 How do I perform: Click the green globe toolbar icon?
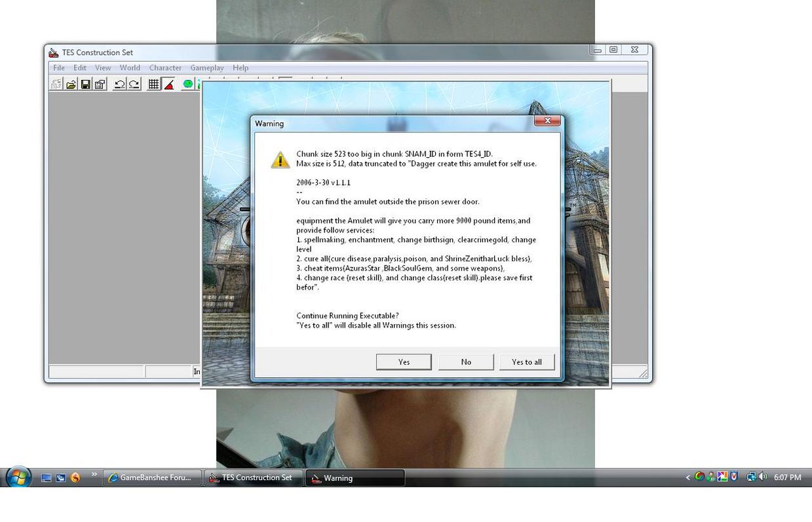click(188, 84)
